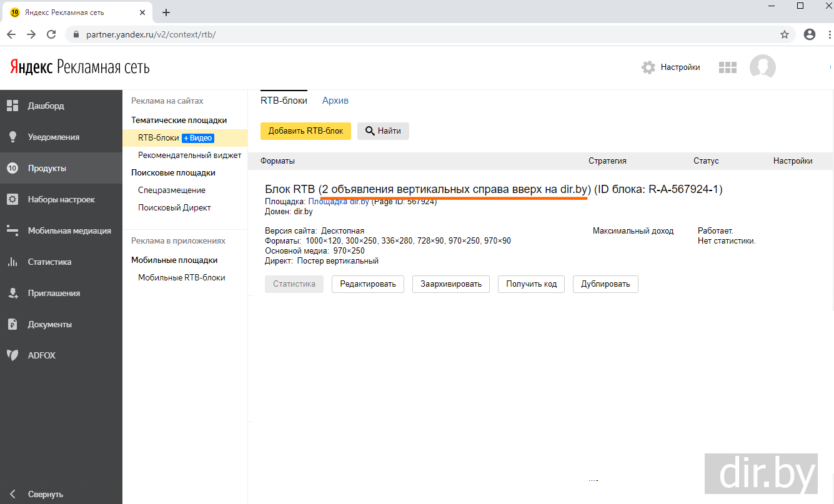This screenshot has height=504, width=834.
Task: Click the Statistics bar chart icon
Action: 12,262
